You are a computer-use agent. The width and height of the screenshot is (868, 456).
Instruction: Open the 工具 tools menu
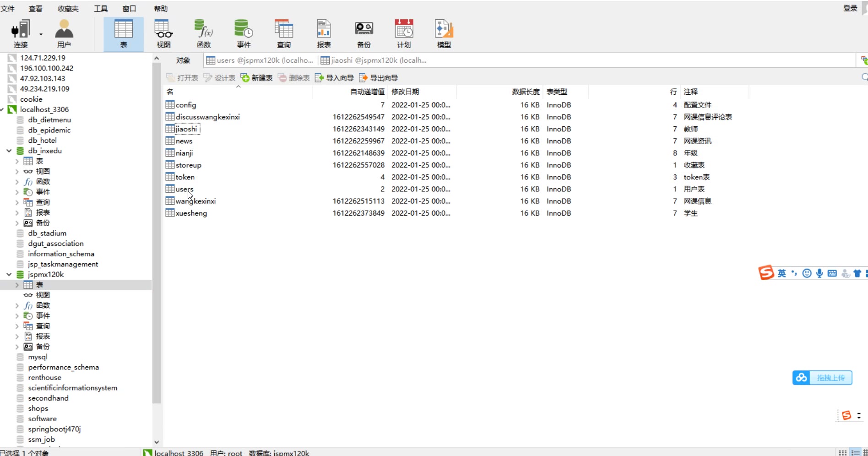click(x=101, y=9)
